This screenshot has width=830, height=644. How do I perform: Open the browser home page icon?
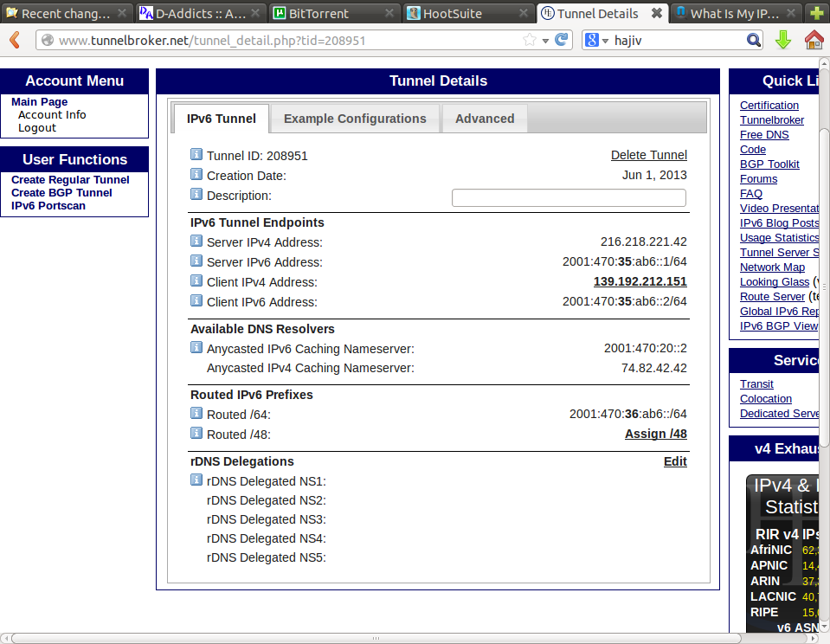point(814,40)
